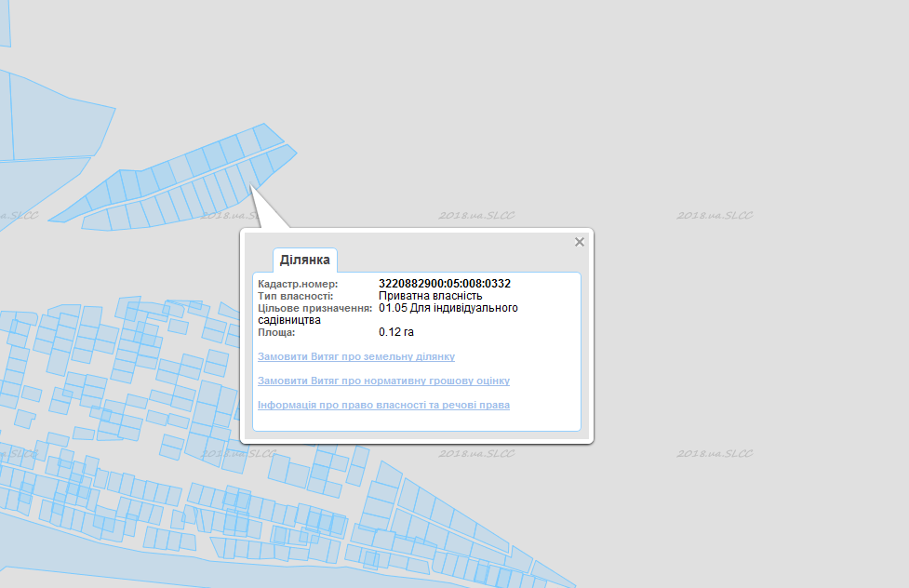Click the Цільове призначення label
Viewport: 909px width, 588px height.
pyautogui.click(x=315, y=309)
